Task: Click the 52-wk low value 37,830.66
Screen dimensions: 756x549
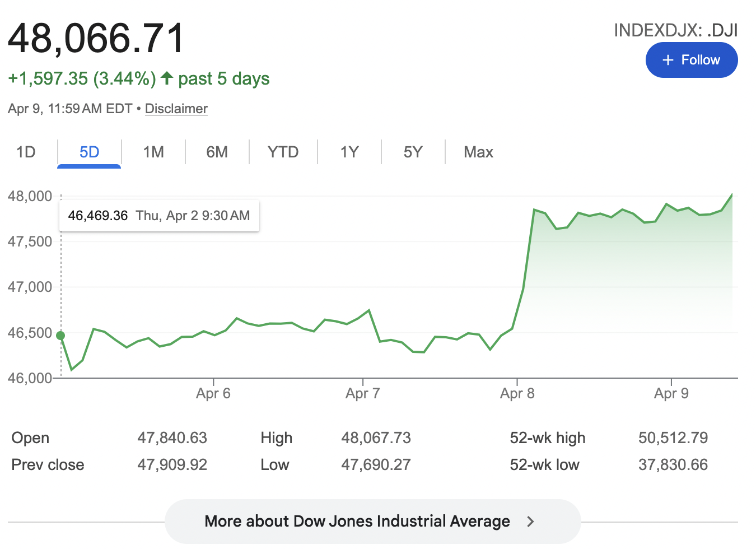Action: (673, 465)
